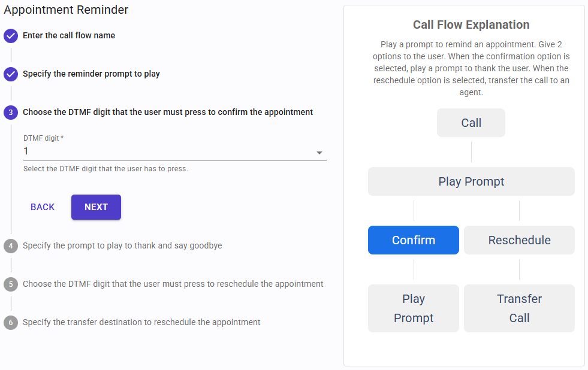Click the Transfer Call node
The height and width of the screenshot is (370, 588).
[519, 308]
